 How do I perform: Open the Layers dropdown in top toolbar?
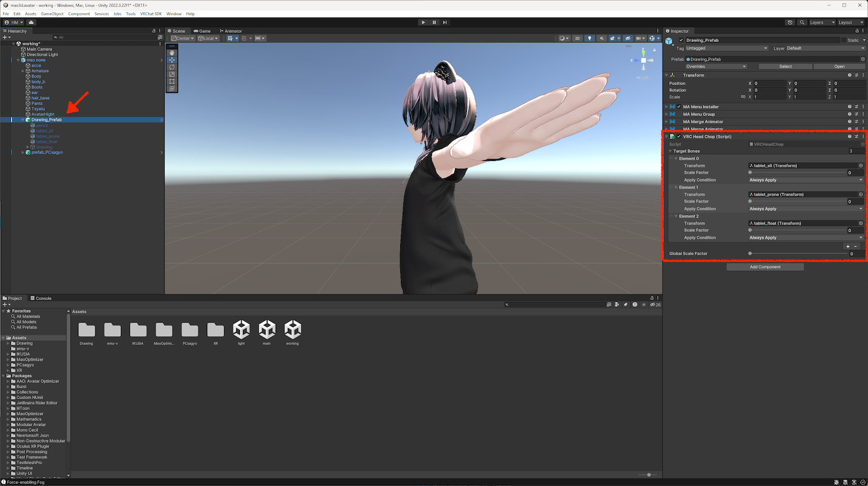821,22
